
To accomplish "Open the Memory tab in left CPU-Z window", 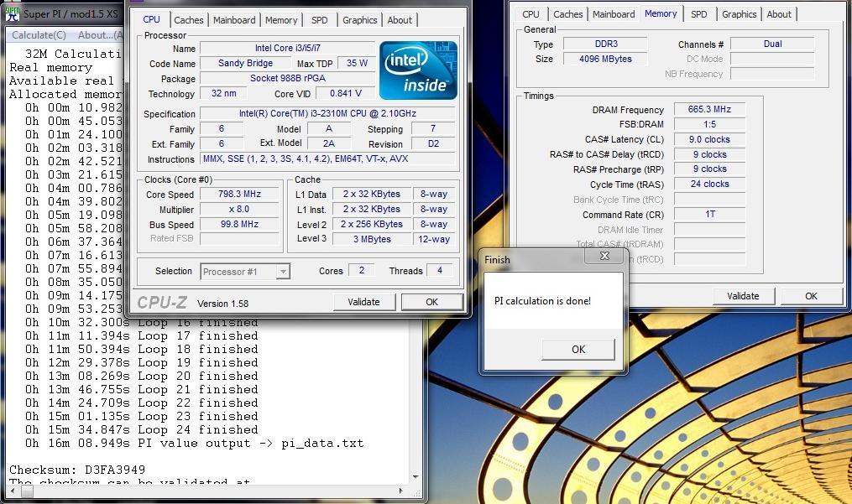I will tap(281, 20).
